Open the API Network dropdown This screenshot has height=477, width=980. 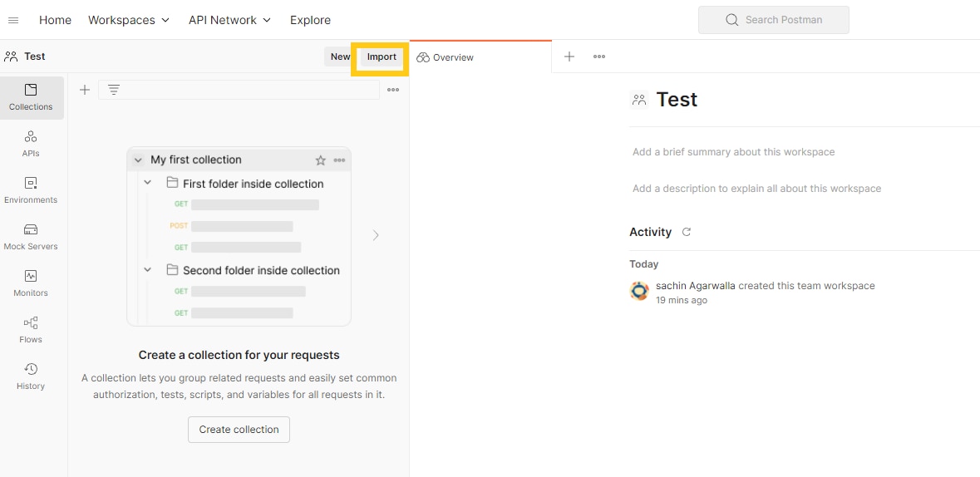pos(229,20)
